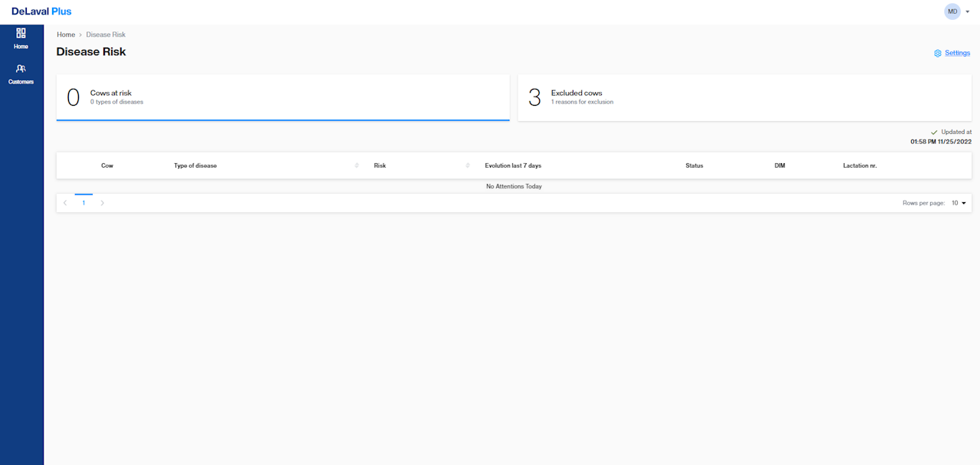
Task: Sort table by Type of disease
Action: click(357, 166)
